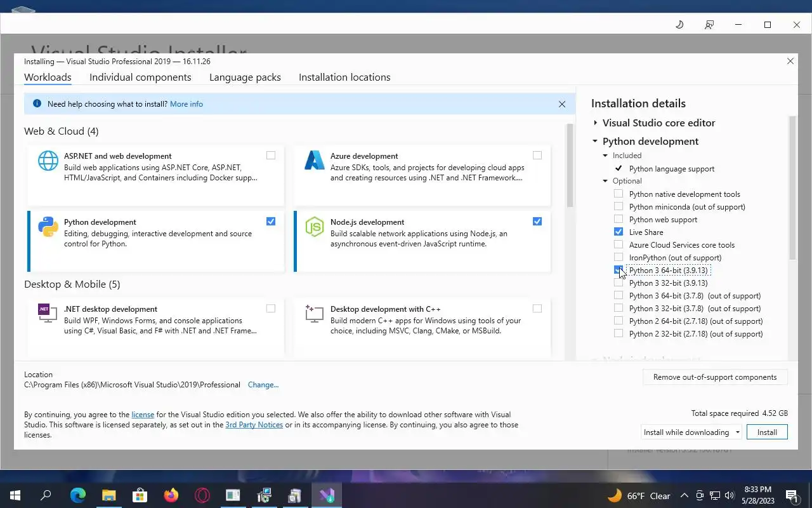Click the Python development workload icon
This screenshot has width=812, height=508.
coord(48,227)
